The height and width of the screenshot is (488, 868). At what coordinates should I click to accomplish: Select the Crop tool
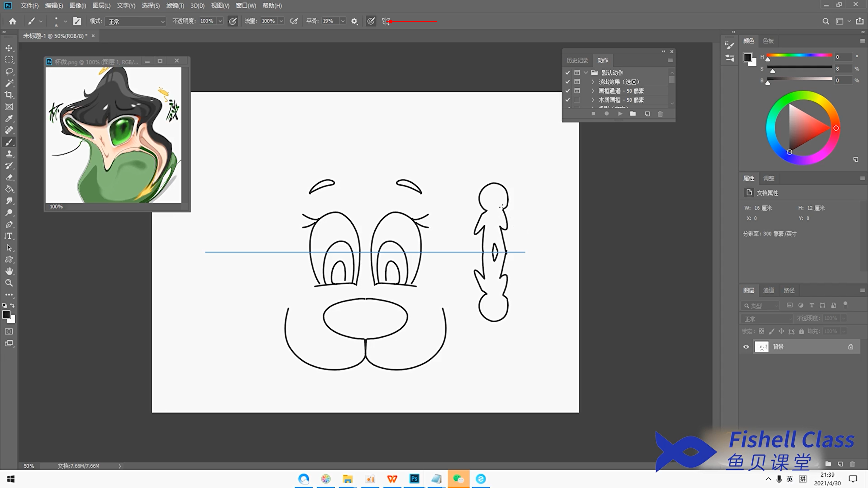[x=9, y=95]
